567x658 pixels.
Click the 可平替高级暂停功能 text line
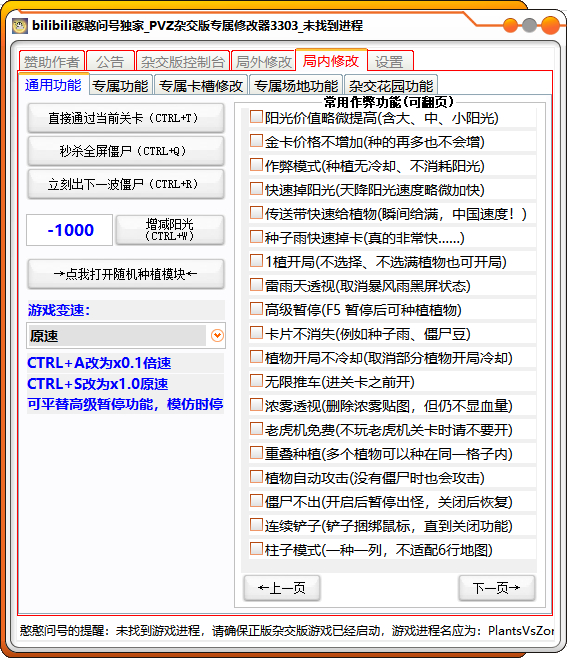(x=125, y=404)
